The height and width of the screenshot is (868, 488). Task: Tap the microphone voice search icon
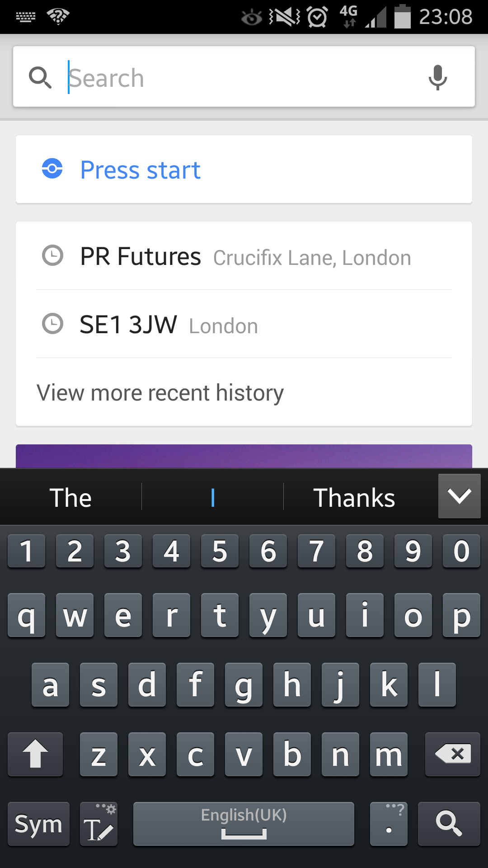click(x=437, y=77)
